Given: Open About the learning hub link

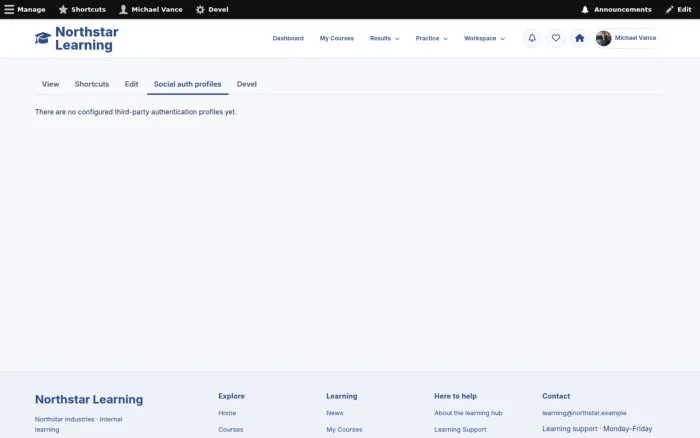Looking at the screenshot, I should coord(468,413).
